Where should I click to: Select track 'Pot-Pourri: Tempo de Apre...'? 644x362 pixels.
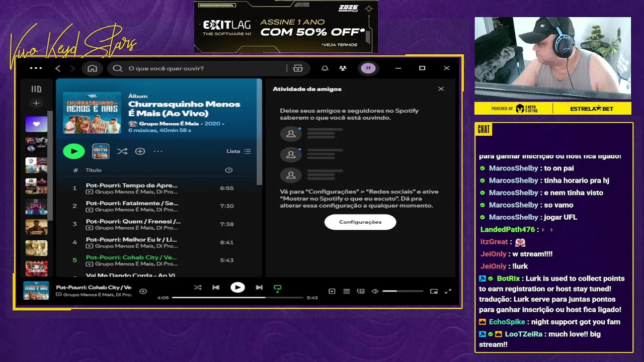pos(160,188)
